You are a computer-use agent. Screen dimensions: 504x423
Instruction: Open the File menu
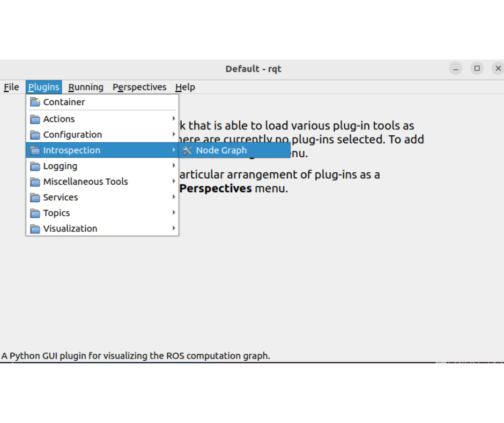[11, 87]
